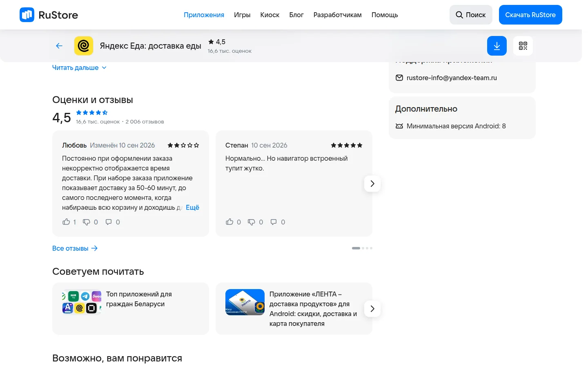The width and height of the screenshot is (588, 368).
Task: Open comments on Степан's review
Action: point(274,222)
